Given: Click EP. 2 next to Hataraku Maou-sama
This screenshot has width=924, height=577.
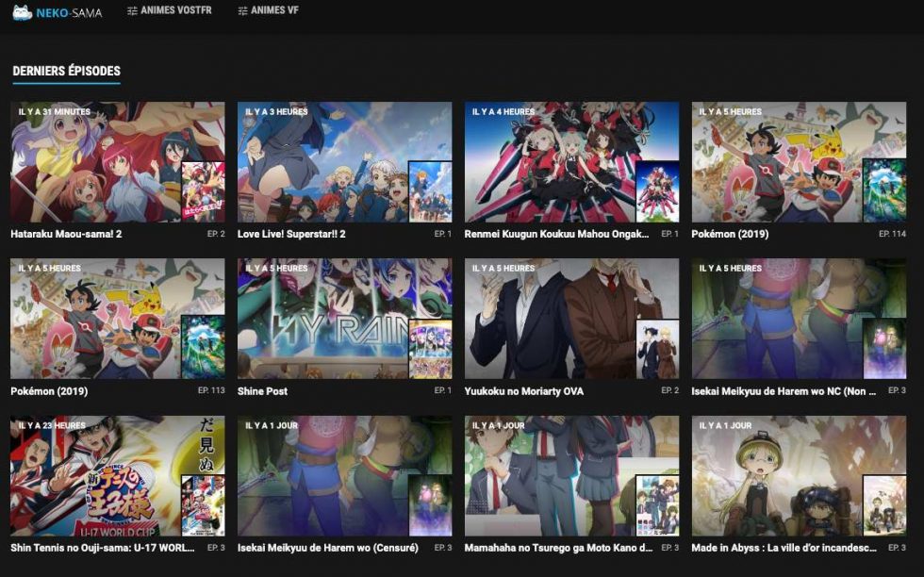Looking at the screenshot, I should pos(216,234).
